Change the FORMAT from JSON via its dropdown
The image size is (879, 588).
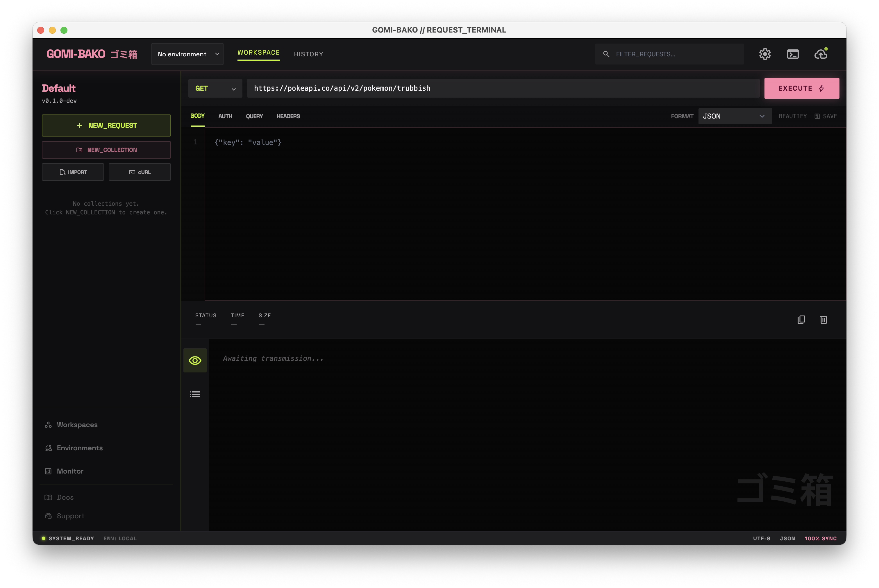[x=735, y=116]
